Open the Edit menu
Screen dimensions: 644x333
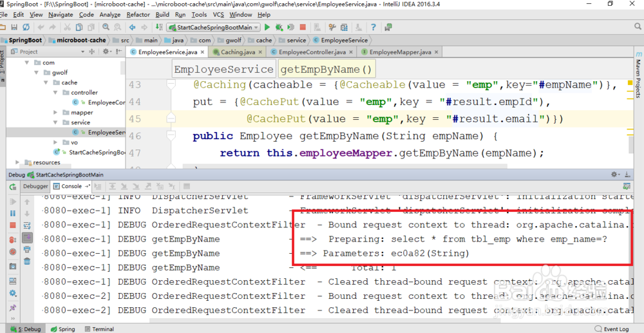[19, 15]
